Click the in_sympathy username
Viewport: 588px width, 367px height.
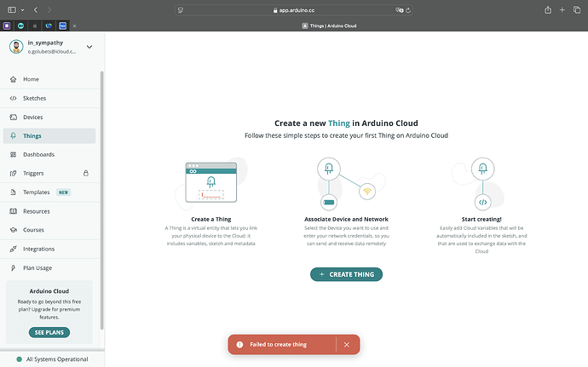tap(45, 43)
